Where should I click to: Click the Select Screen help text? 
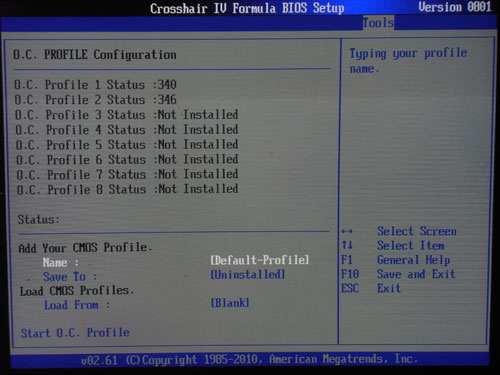coord(417,231)
